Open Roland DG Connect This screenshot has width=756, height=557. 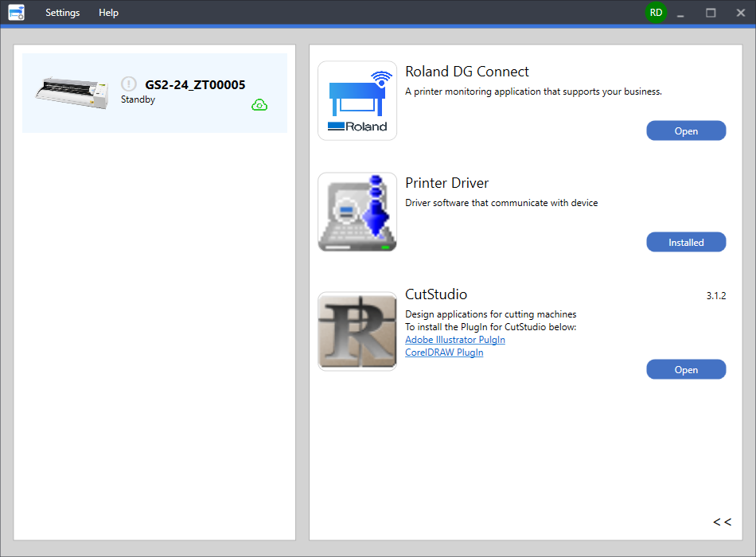[x=686, y=130]
